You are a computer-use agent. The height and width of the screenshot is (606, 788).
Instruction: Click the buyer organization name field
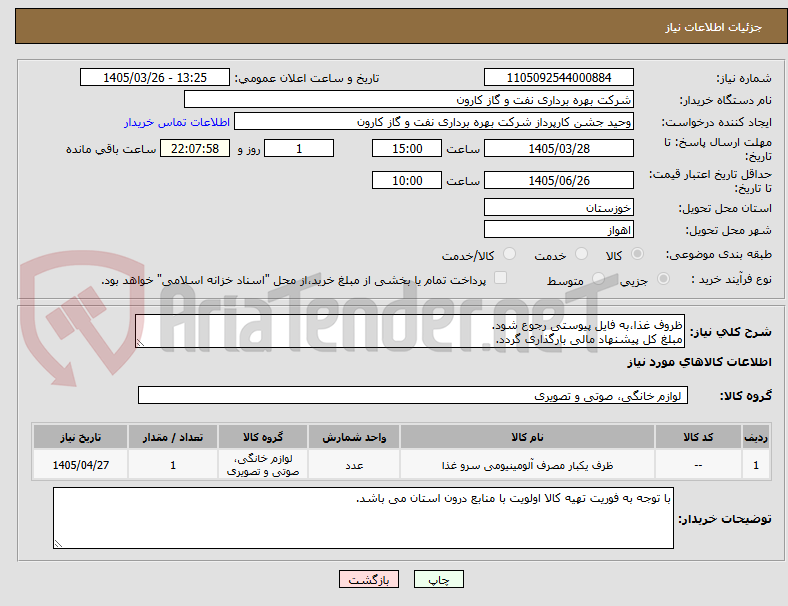(x=409, y=99)
